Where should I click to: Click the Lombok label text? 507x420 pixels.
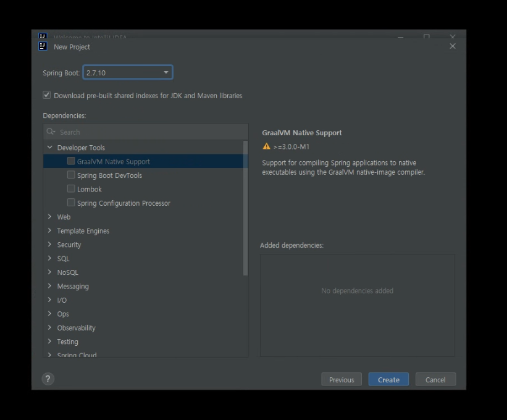pos(90,190)
